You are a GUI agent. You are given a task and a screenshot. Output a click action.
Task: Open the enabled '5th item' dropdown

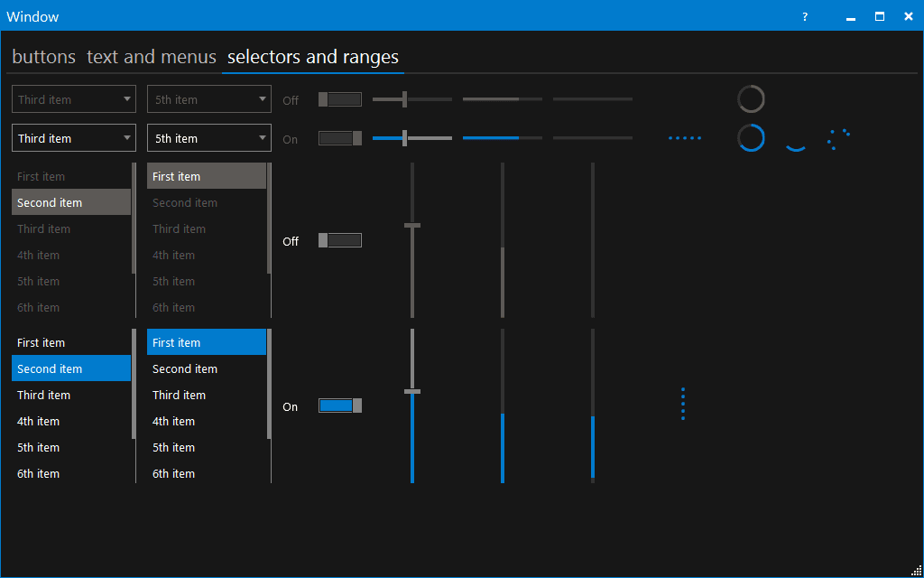[208, 137]
